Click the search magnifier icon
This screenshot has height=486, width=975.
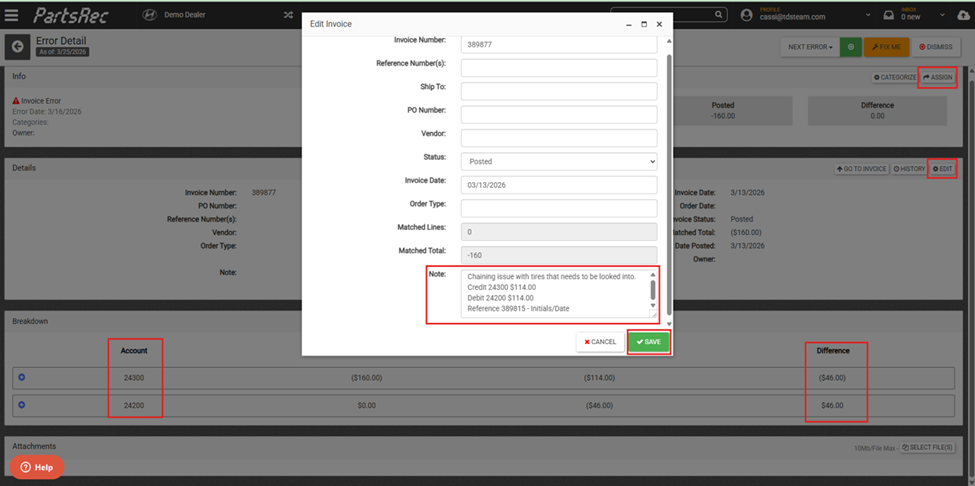coord(719,15)
